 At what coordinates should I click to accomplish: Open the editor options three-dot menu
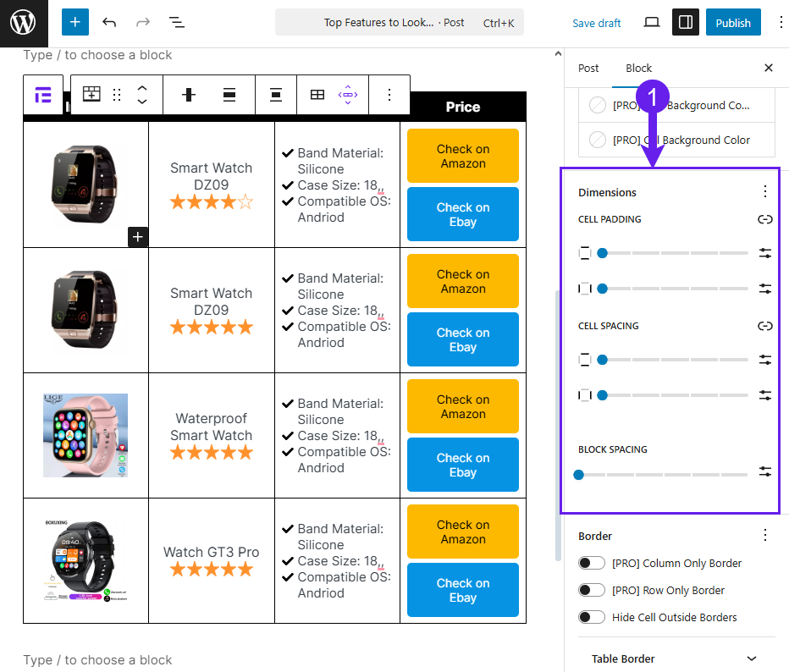pos(781,22)
